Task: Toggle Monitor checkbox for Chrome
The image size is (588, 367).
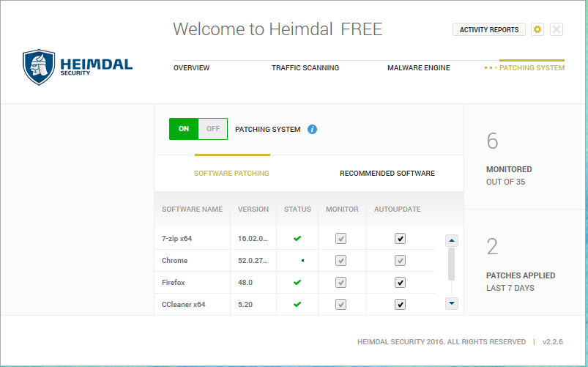Action: 341,261
